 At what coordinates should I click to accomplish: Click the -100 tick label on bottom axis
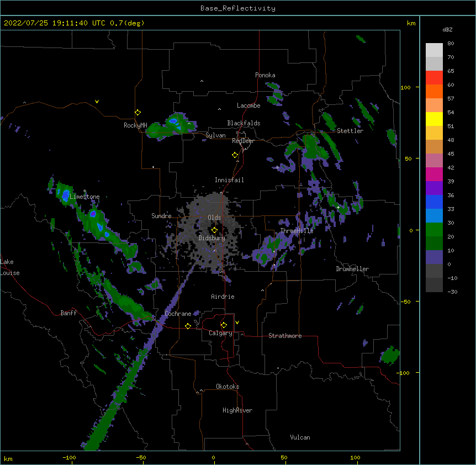(69, 457)
